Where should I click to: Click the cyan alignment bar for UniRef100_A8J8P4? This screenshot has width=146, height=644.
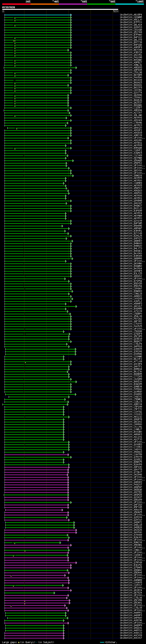38,15
